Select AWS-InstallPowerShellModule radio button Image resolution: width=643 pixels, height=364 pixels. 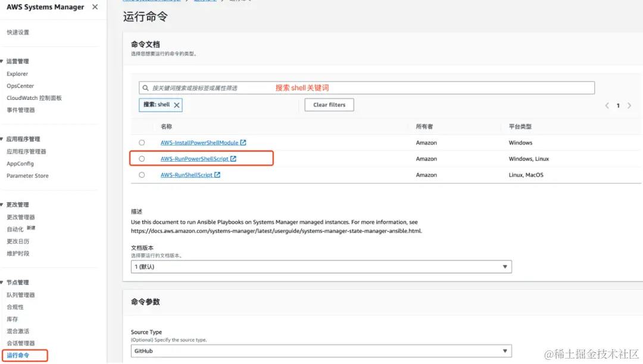[142, 143]
